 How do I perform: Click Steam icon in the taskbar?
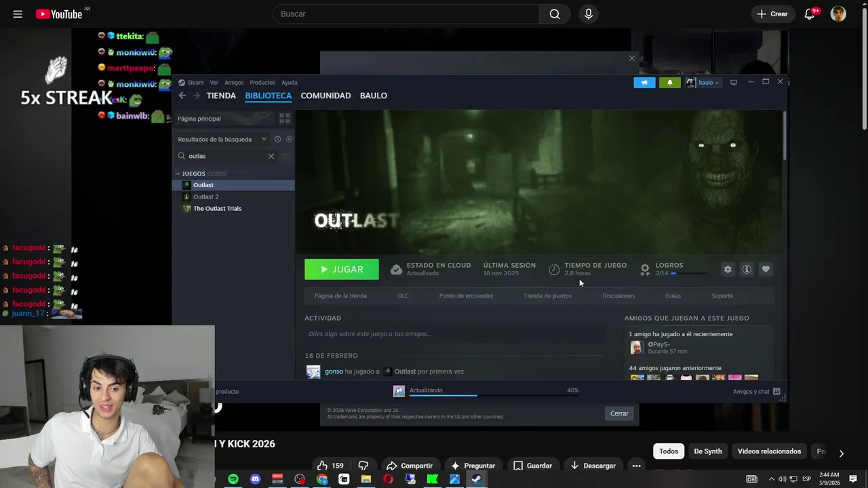[477, 479]
